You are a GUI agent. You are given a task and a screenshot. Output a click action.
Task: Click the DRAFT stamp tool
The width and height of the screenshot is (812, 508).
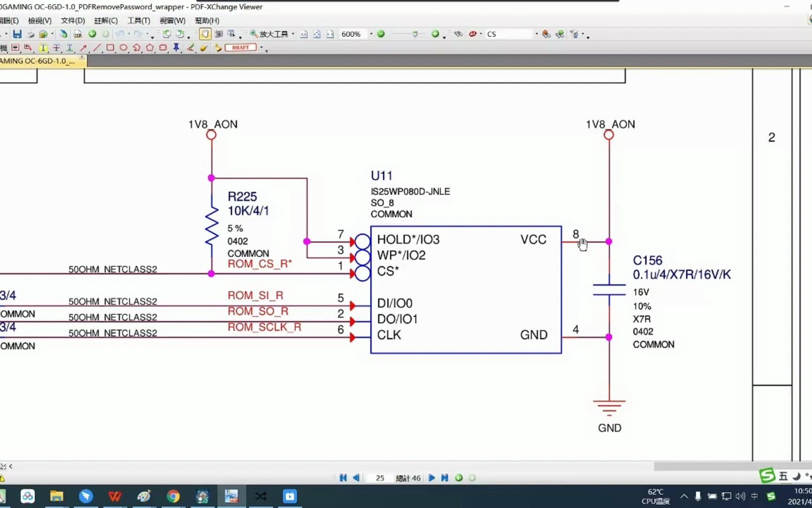click(x=241, y=48)
